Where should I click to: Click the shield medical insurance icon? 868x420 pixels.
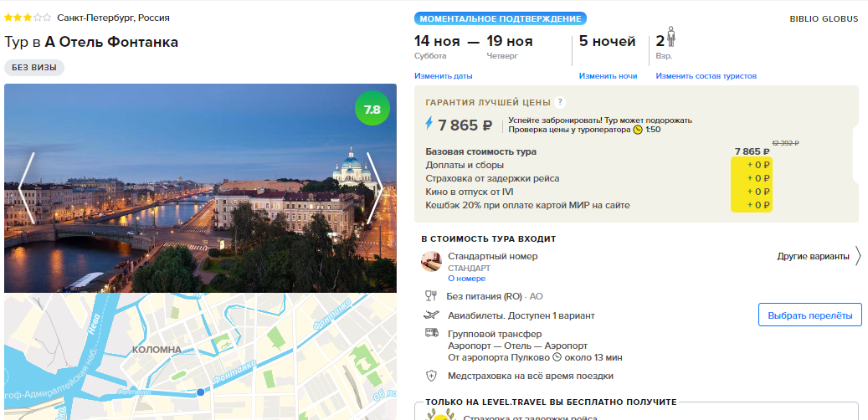click(431, 376)
